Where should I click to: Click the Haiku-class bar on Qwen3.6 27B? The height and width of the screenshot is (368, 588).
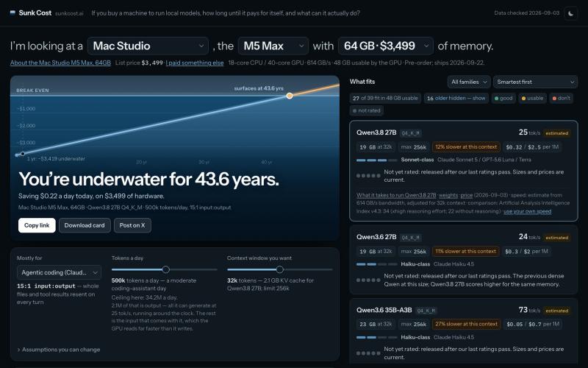376,264
